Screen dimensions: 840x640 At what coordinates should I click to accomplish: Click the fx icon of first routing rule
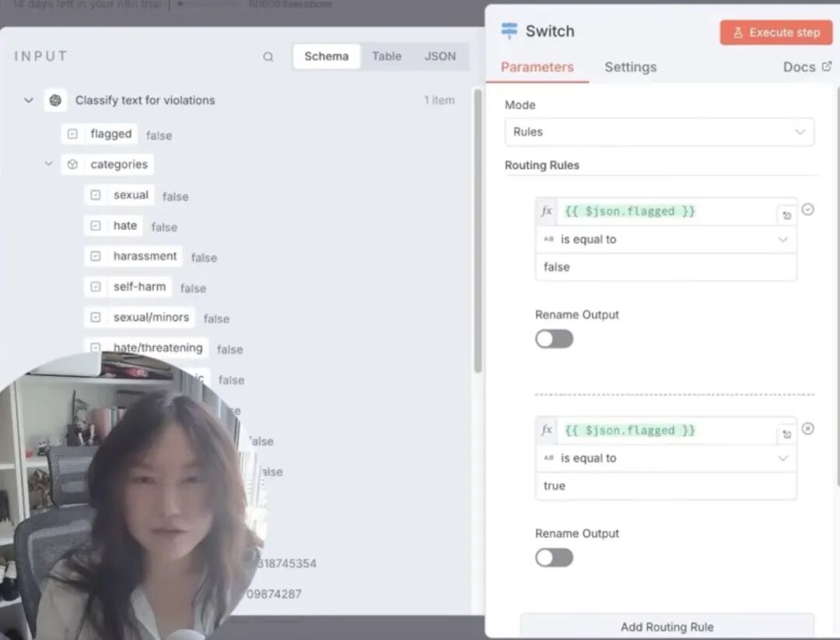click(x=547, y=211)
